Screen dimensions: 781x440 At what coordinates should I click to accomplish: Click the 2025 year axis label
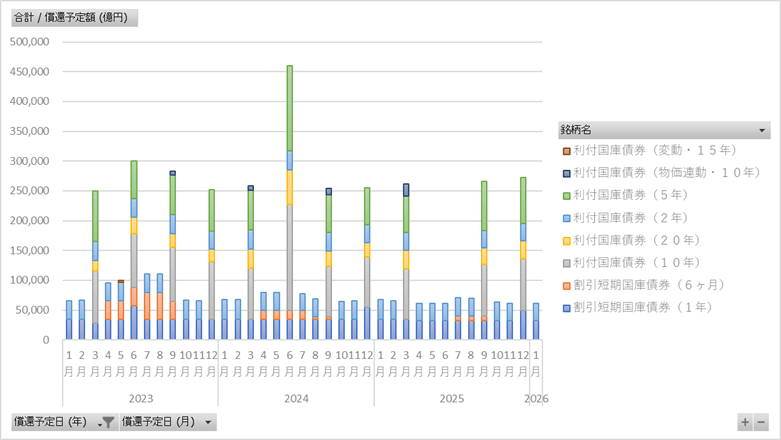[451, 398]
